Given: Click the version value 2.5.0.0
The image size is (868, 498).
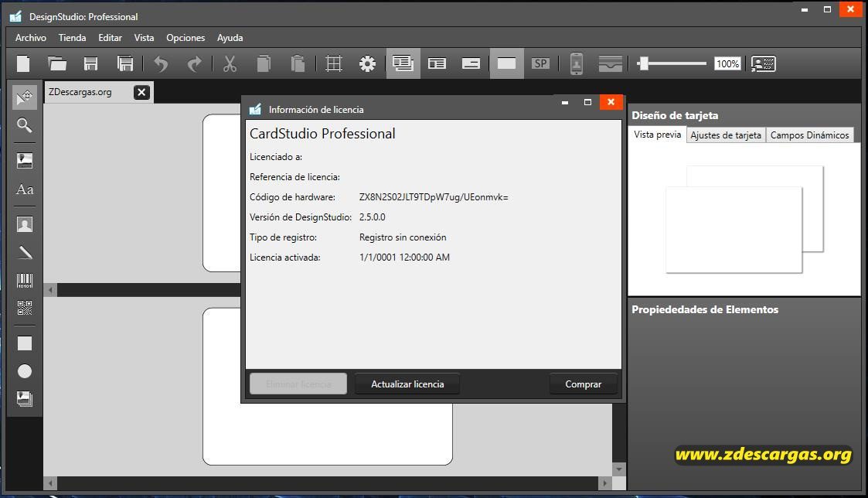Looking at the screenshot, I should click(x=372, y=217).
